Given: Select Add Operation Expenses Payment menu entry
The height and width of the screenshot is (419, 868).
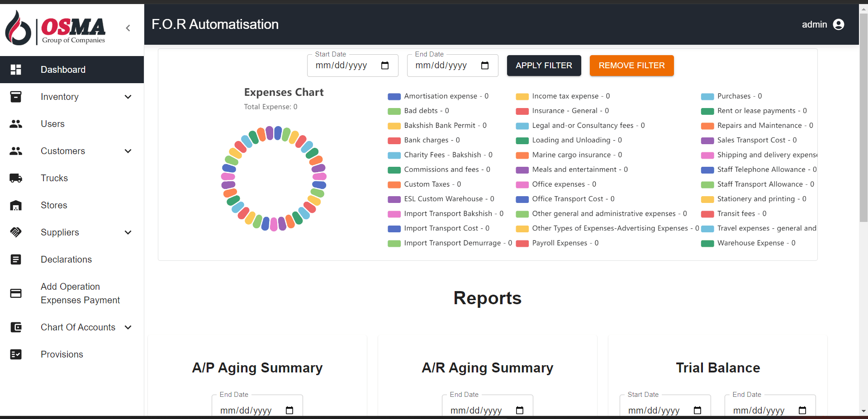Looking at the screenshot, I should 80,293.
